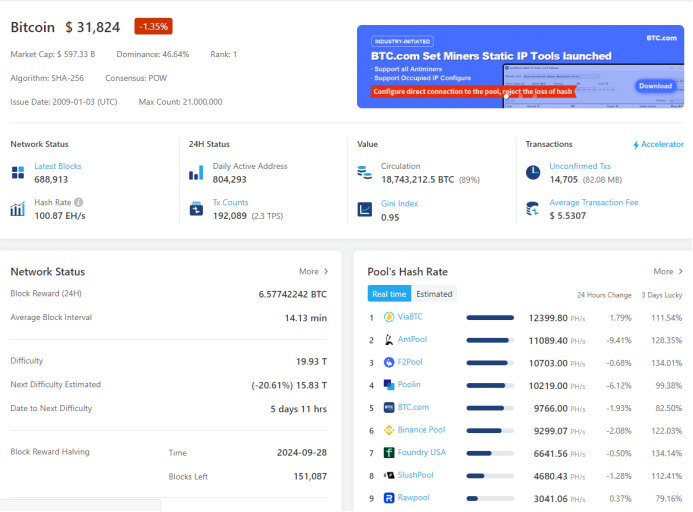Open the SlushPool link
Viewport: 693px width, 512px height.
pos(415,474)
